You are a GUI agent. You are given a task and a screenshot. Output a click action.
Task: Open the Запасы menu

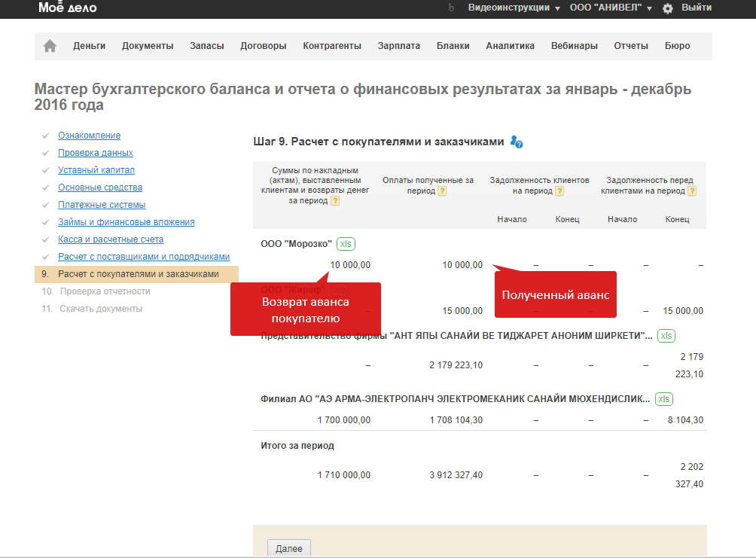207,46
